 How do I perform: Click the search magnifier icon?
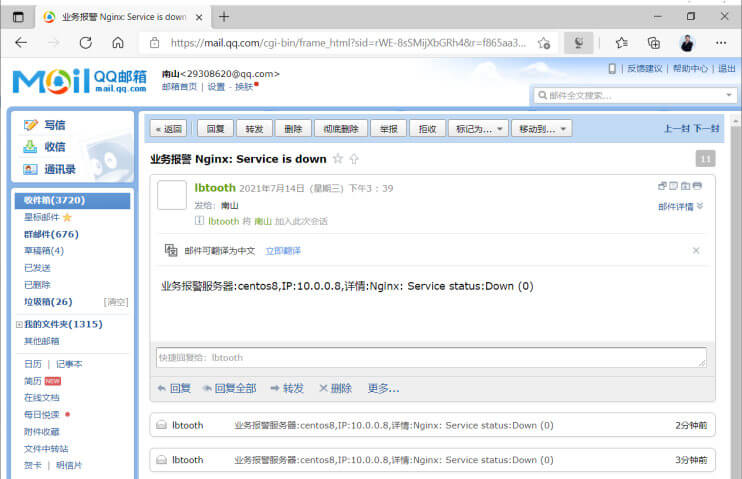(x=542, y=95)
